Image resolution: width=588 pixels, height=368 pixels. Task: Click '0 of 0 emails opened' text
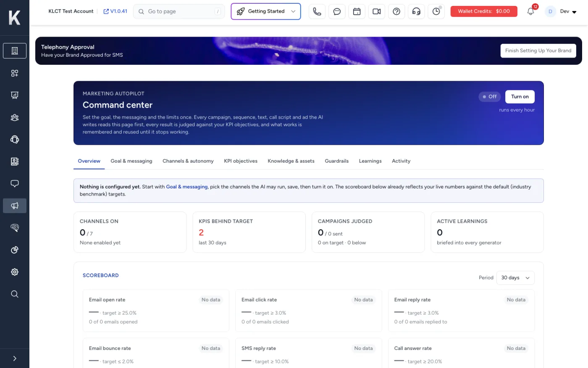tap(113, 322)
